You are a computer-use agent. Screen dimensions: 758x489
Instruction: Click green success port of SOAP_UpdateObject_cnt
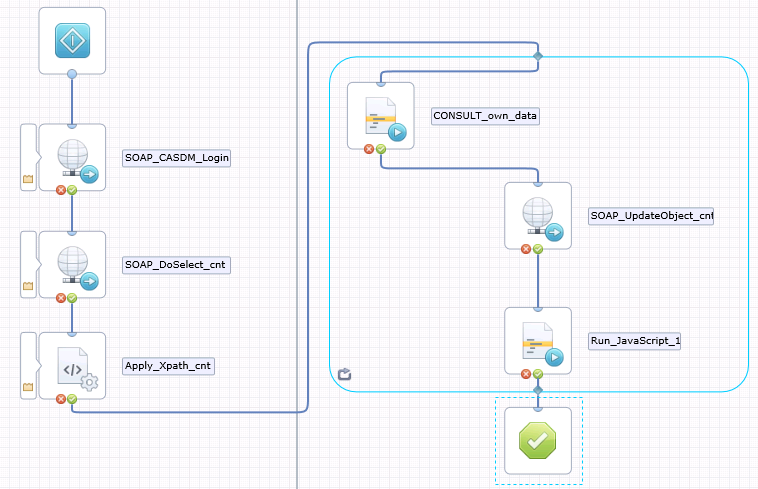point(538,249)
